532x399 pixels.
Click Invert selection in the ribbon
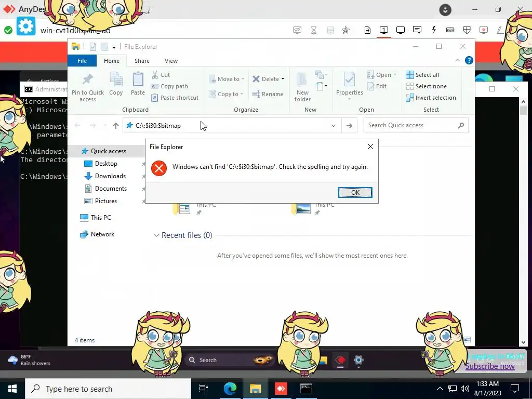(x=431, y=98)
